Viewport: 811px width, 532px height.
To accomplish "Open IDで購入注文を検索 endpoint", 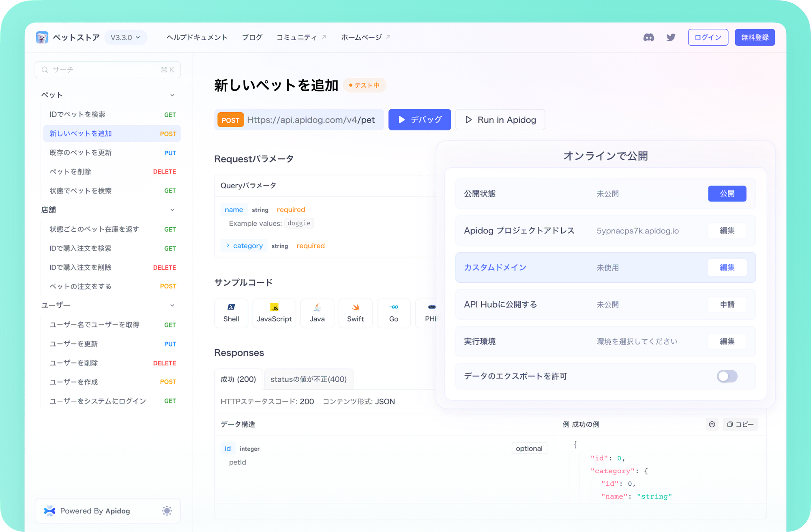I will point(112,248).
